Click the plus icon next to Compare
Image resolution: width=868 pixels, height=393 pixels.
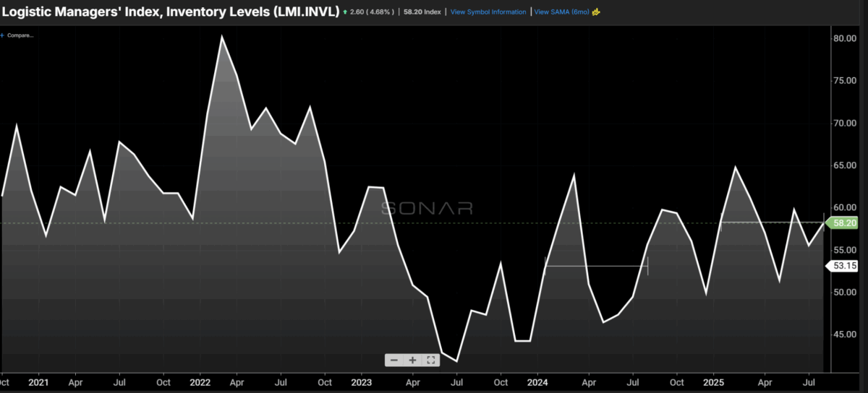(3, 35)
